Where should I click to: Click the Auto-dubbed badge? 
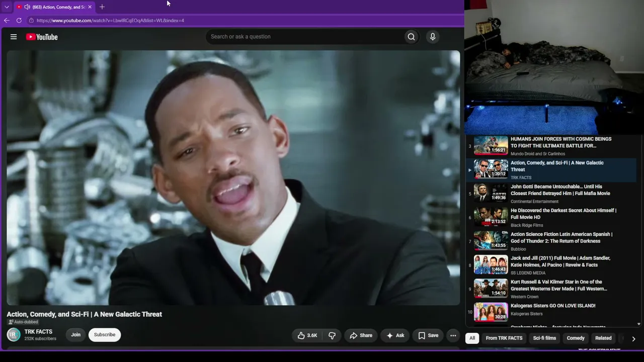23,322
